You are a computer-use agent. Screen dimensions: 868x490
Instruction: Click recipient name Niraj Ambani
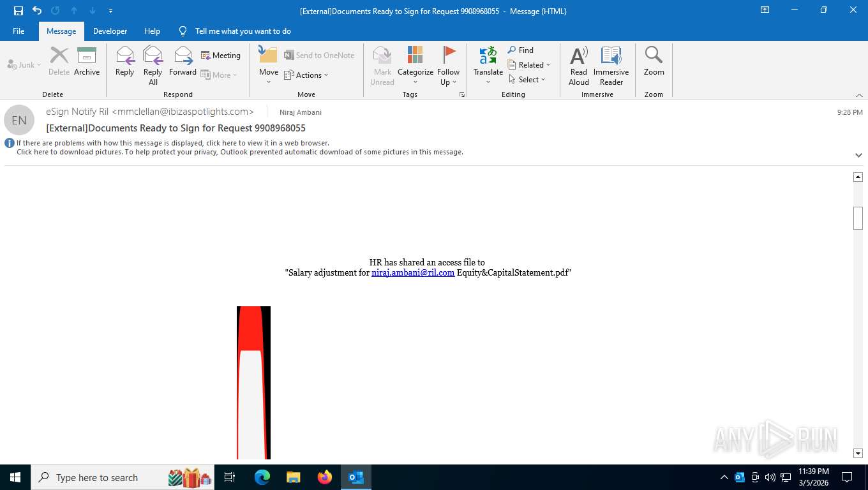pos(301,112)
